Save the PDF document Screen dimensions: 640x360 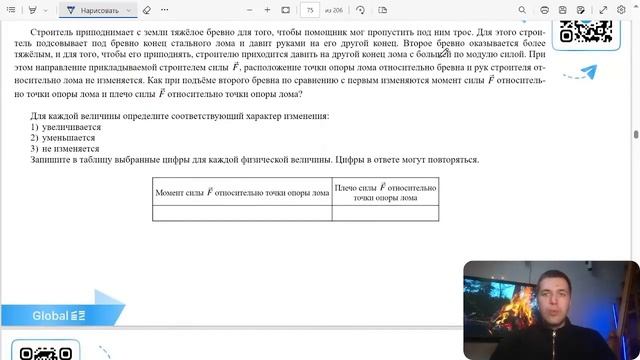pyautogui.click(x=562, y=10)
